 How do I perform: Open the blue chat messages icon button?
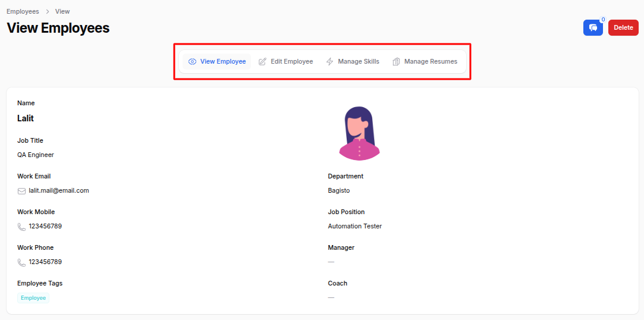pyautogui.click(x=593, y=28)
